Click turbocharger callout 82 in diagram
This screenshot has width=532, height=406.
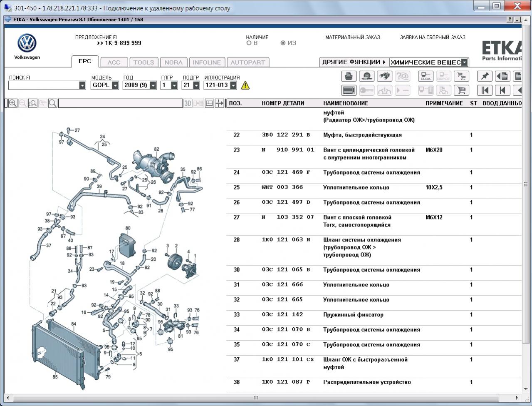coord(156,149)
